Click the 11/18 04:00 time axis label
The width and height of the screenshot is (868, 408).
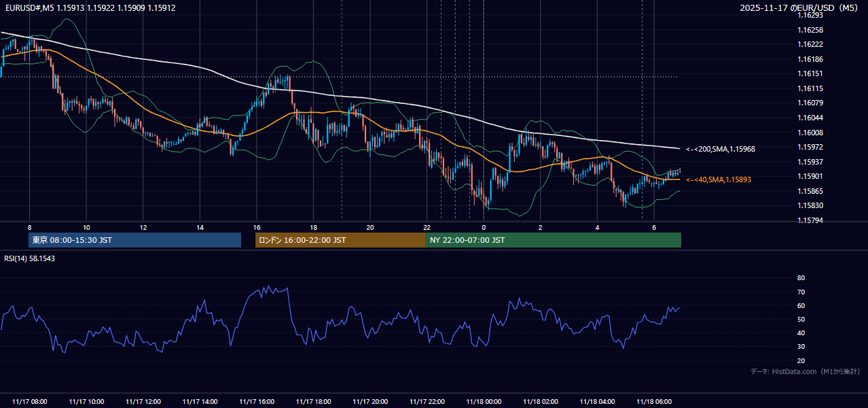click(597, 402)
